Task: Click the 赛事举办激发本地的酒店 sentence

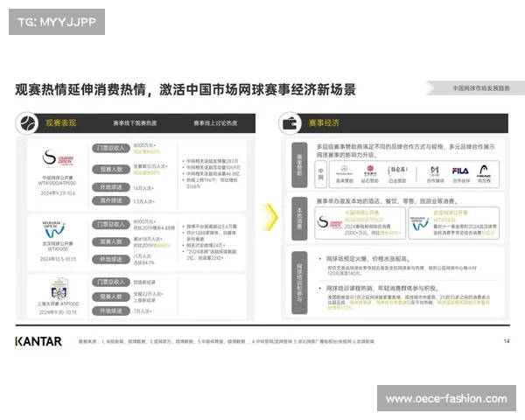Action: point(387,201)
